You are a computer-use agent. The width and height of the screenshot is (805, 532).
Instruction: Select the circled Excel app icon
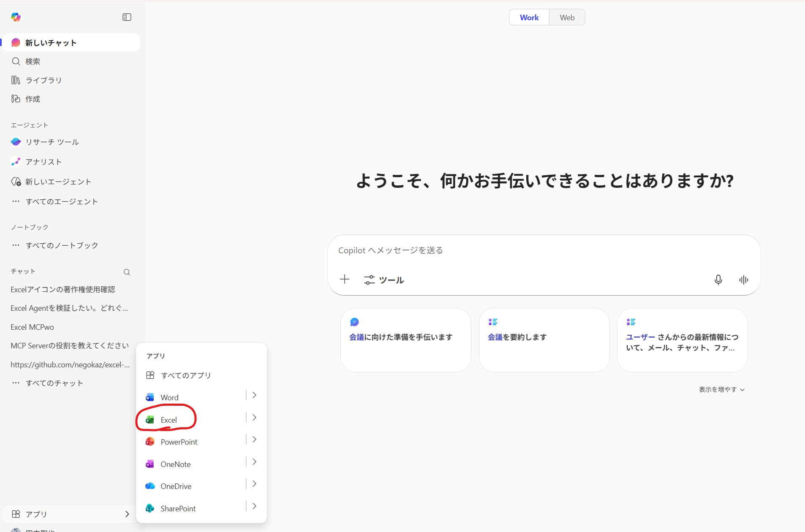(168, 420)
